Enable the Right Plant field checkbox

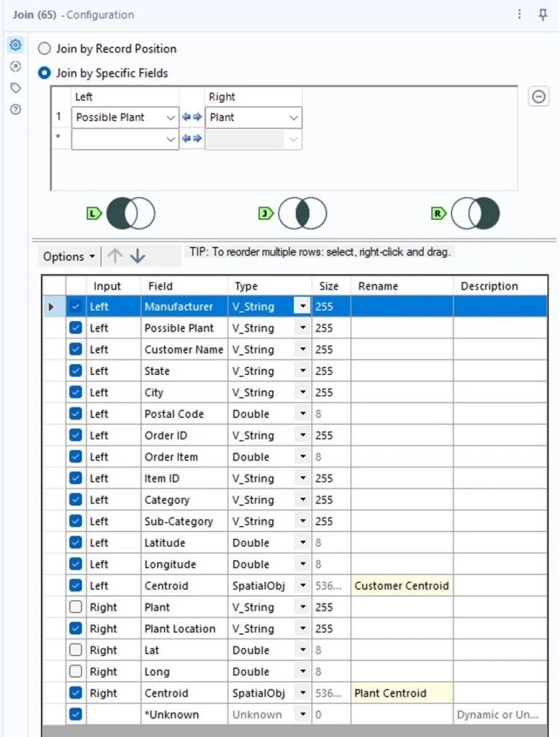tap(76, 607)
